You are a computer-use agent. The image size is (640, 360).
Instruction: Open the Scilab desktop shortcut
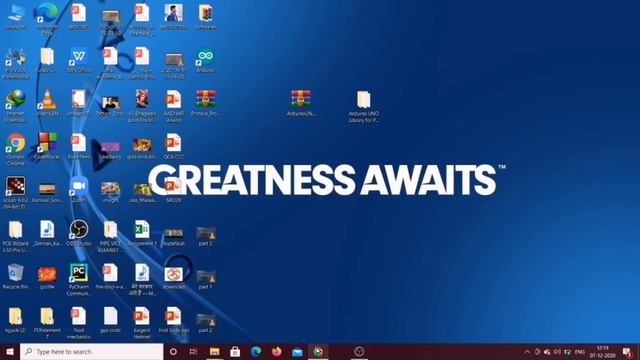pos(16,193)
